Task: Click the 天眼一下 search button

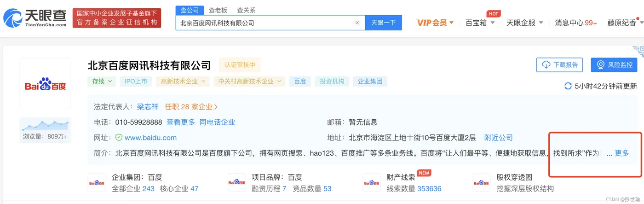Action: pos(383,23)
